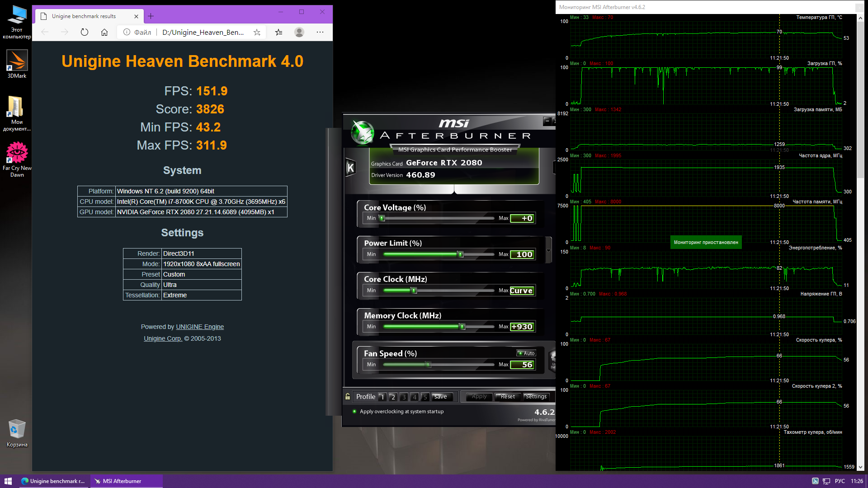Click the browser home icon
The width and height of the screenshot is (868, 488).
coord(104,32)
